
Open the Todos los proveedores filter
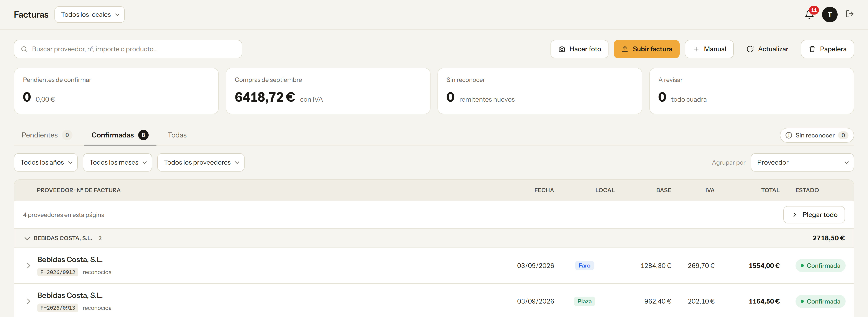(x=201, y=163)
